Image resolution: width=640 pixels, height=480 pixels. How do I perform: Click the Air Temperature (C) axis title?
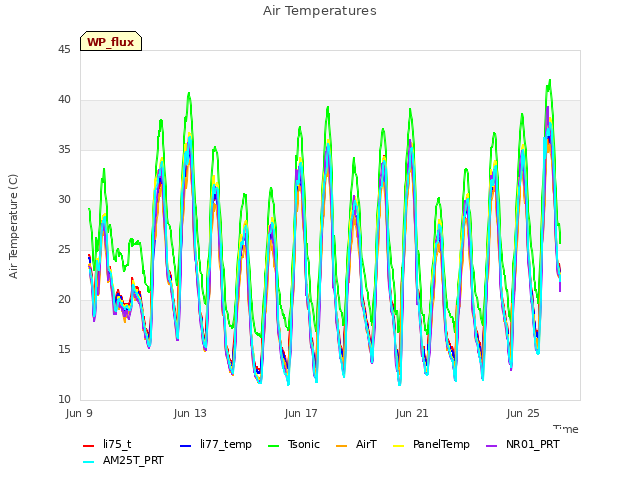click(13, 227)
